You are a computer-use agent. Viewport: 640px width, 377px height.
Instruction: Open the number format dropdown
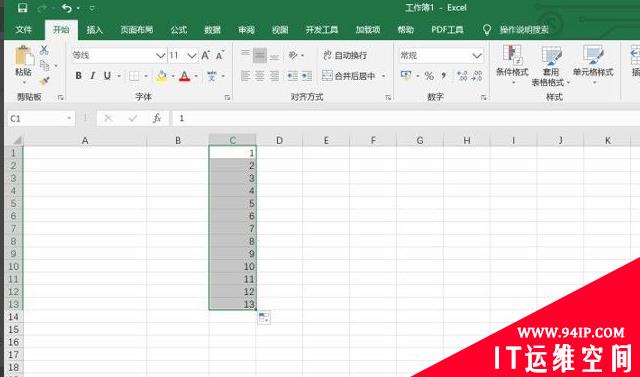(x=477, y=55)
